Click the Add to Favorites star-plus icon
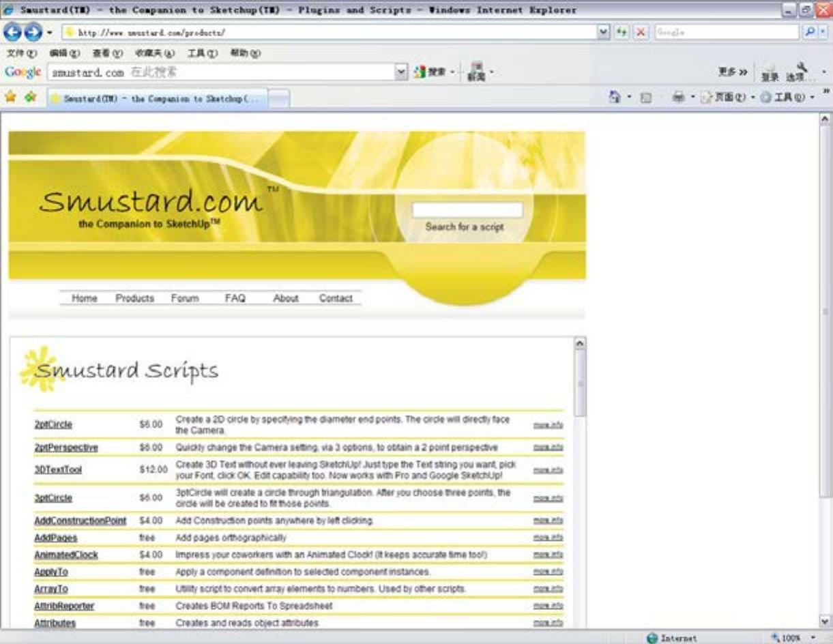833x644 pixels. 30,97
